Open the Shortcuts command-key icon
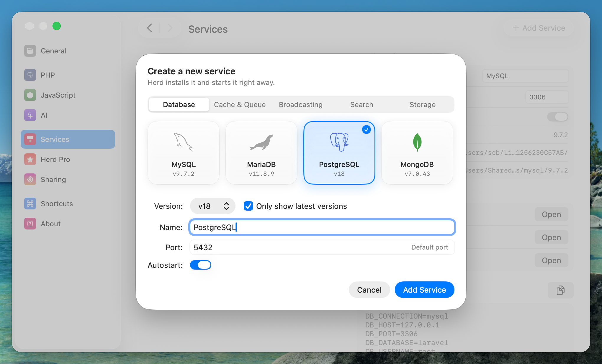 [30, 204]
